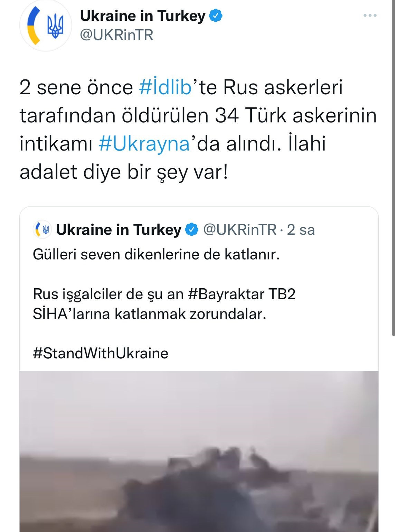
Task: Select the quoted tweet's Ukraine in Turkey name
Action: point(119,230)
